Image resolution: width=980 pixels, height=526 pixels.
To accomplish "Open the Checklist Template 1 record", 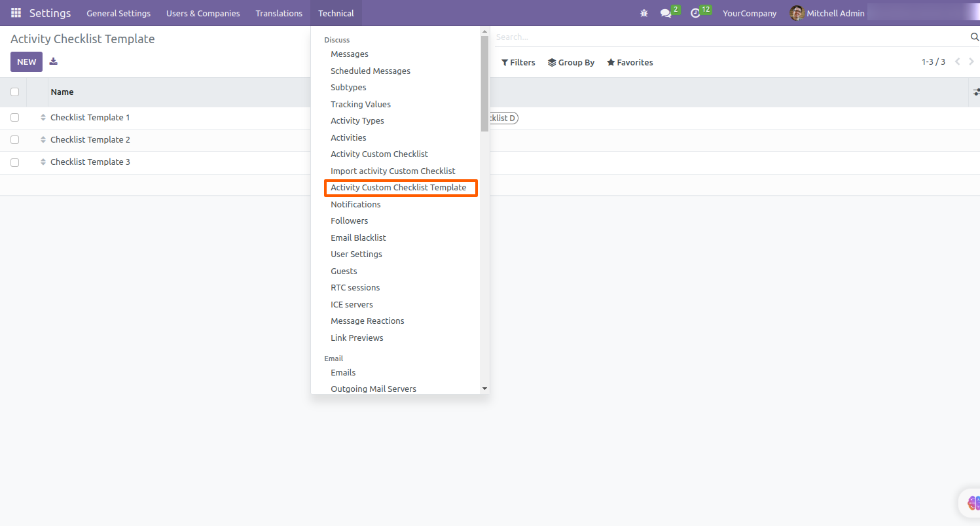I will [x=90, y=118].
